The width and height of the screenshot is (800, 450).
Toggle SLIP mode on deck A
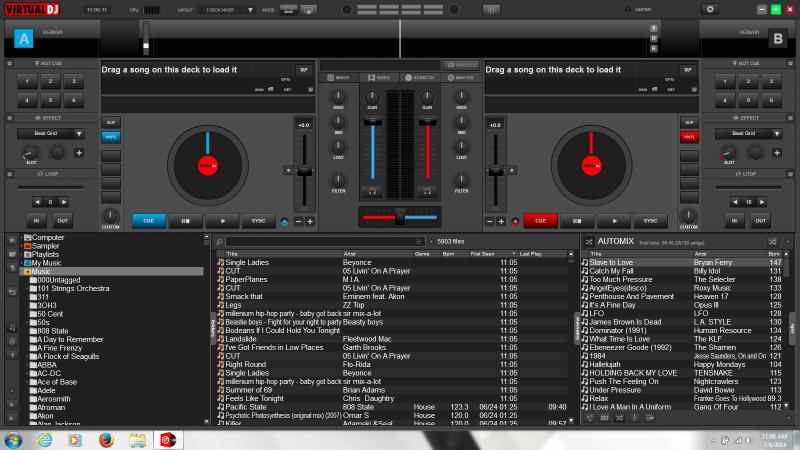(111, 122)
